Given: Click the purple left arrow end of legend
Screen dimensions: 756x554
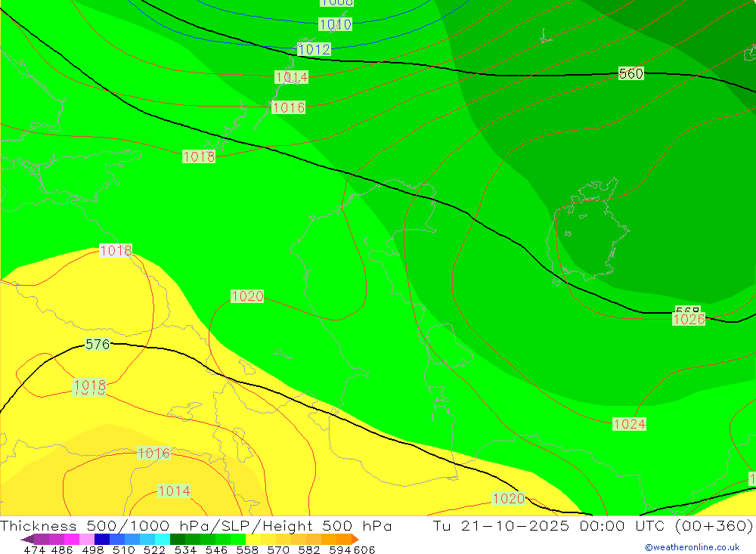Looking at the screenshot, I should [27, 539].
